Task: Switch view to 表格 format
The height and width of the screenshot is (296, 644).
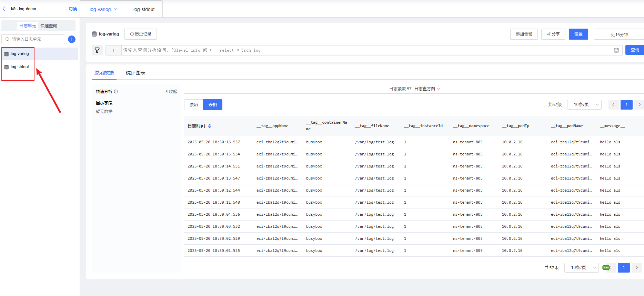Action: coord(213,105)
